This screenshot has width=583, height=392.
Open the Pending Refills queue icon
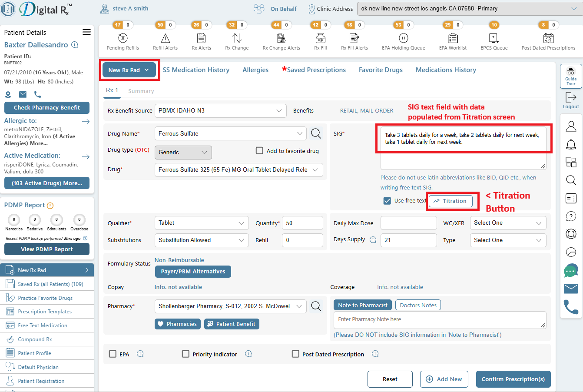tap(123, 38)
